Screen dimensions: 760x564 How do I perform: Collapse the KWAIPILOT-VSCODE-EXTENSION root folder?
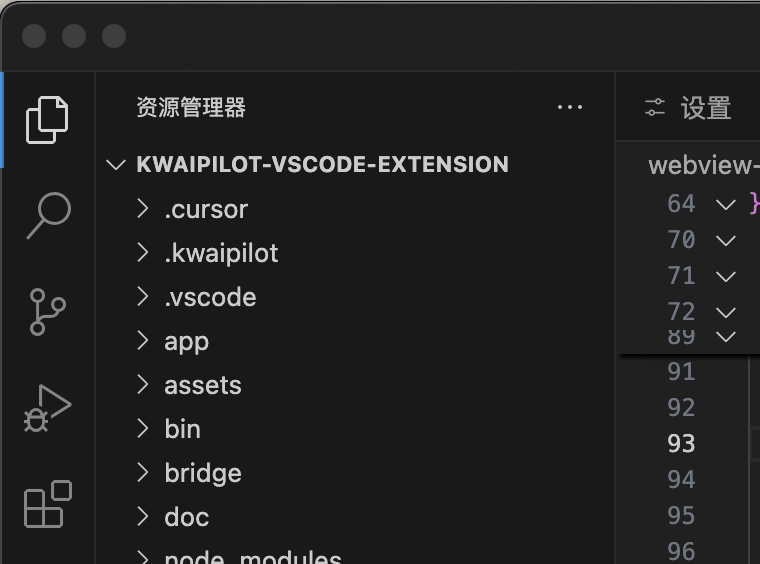coord(117,165)
